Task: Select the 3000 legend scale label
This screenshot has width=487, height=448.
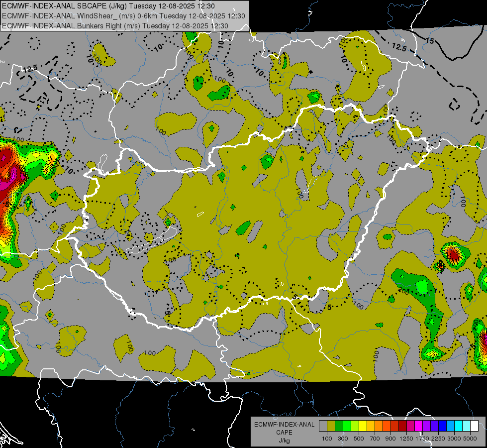Action: point(454,439)
